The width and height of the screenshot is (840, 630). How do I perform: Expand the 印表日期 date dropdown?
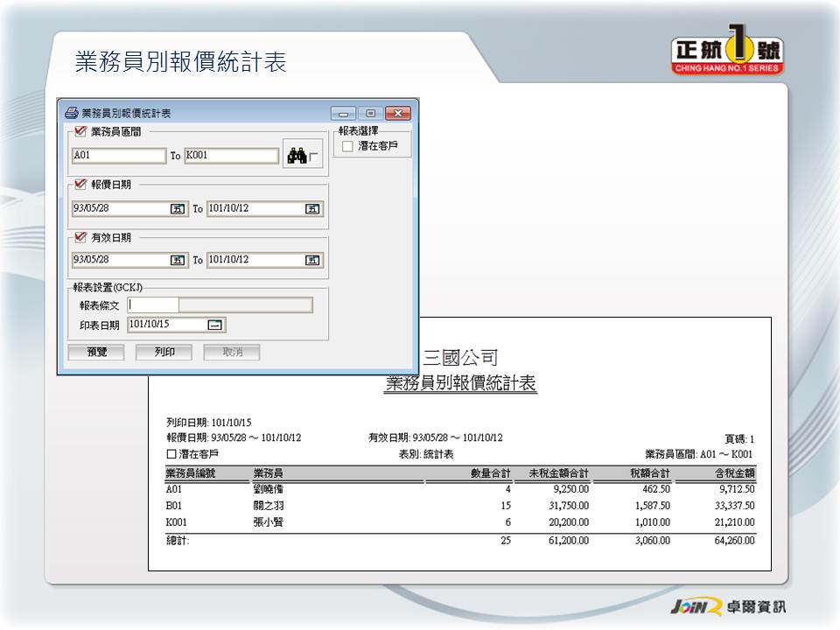[x=215, y=325]
